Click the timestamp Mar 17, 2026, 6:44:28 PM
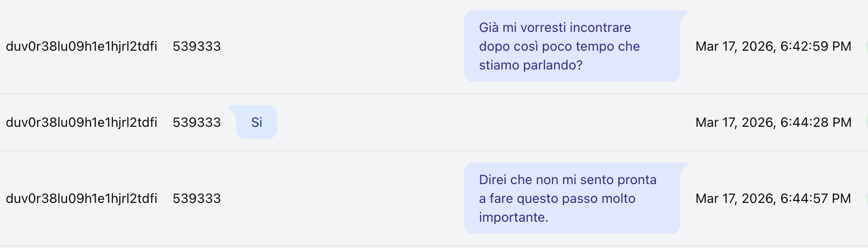Viewport: 868px width, 248px height. [773, 122]
